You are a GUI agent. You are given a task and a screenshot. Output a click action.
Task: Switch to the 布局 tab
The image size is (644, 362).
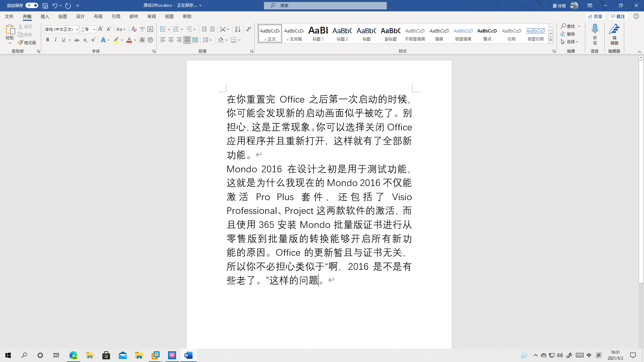click(x=98, y=16)
